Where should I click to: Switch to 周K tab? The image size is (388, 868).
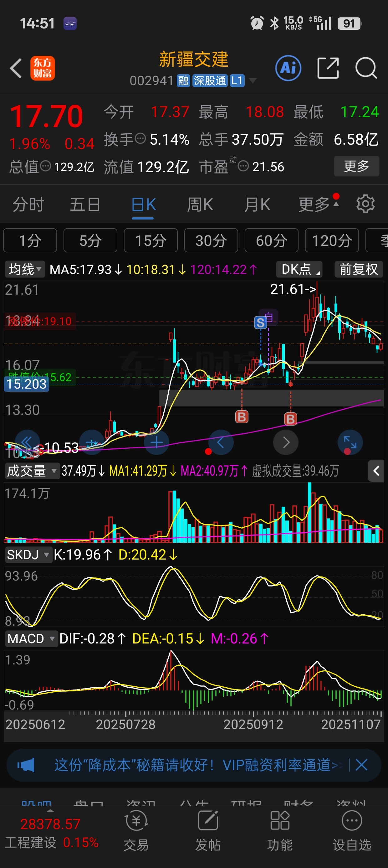point(200,204)
